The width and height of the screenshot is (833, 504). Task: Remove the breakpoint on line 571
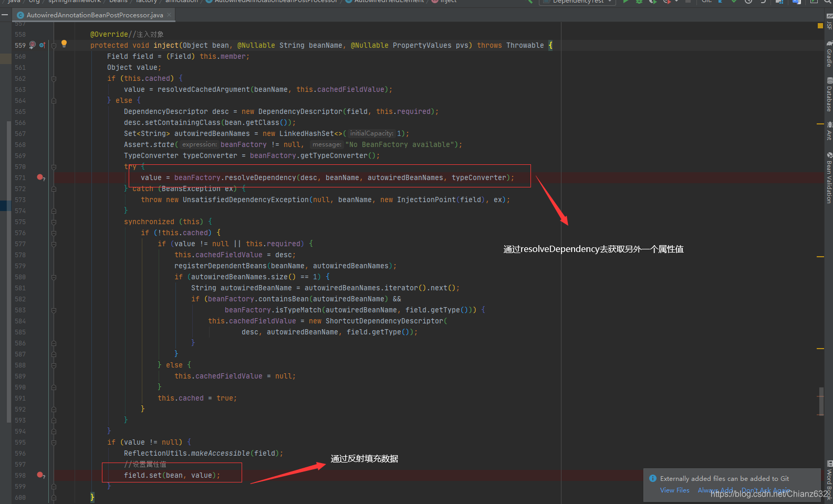(40, 177)
